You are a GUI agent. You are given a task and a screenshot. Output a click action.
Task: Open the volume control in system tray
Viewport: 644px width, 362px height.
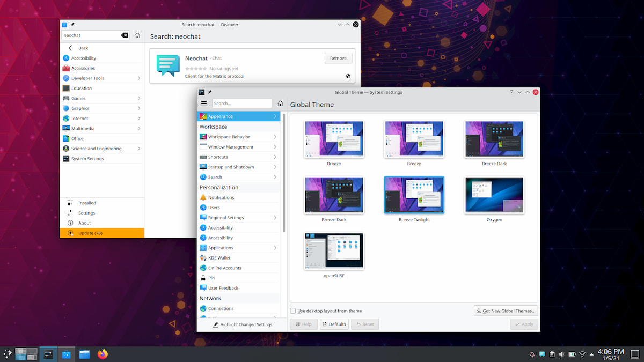pos(561,354)
